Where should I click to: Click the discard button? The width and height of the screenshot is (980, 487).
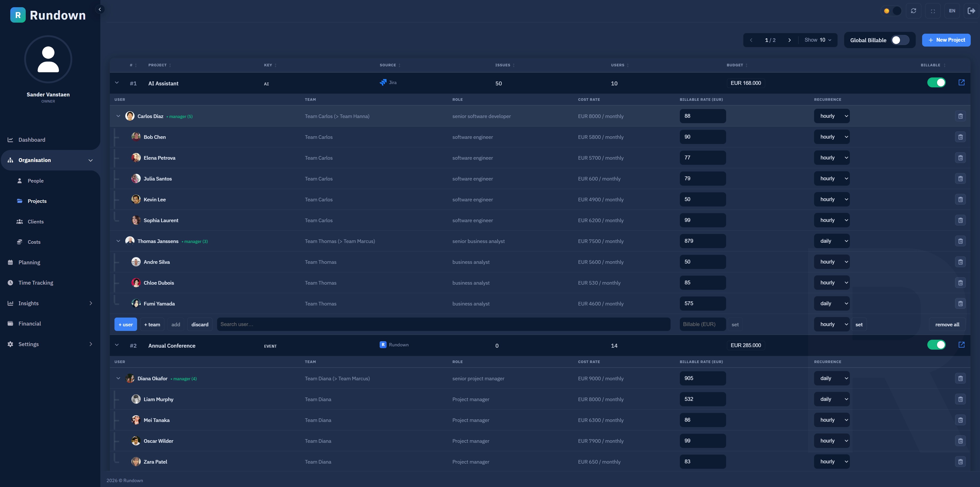200,324
